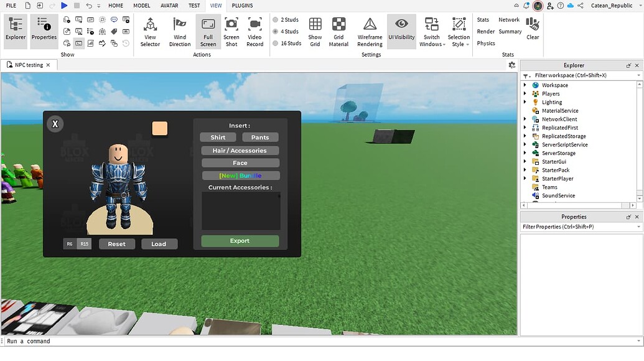The width and height of the screenshot is (644, 361).
Task: Enable Wireframe Rendering
Action: tap(369, 31)
